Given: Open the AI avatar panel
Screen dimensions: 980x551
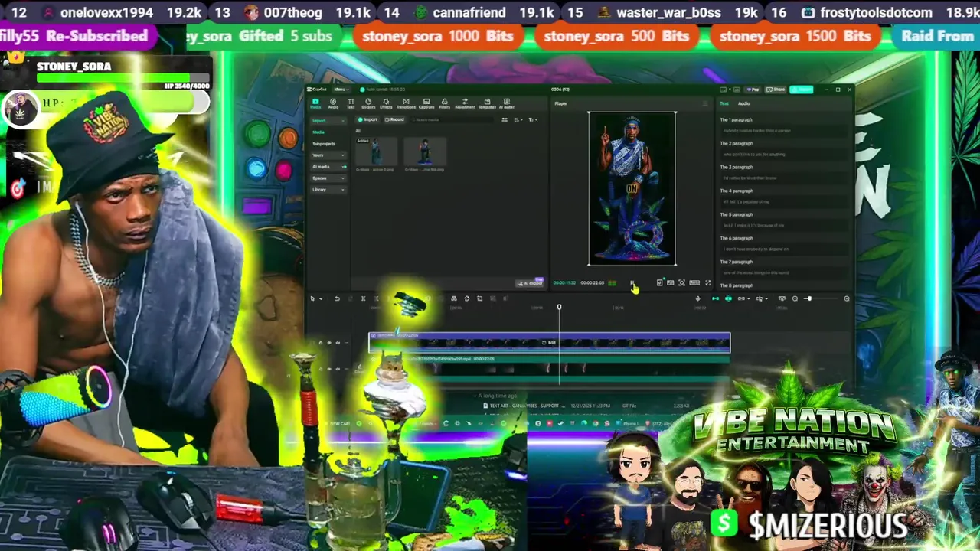Looking at the screenshot, I should click(507, 103).
